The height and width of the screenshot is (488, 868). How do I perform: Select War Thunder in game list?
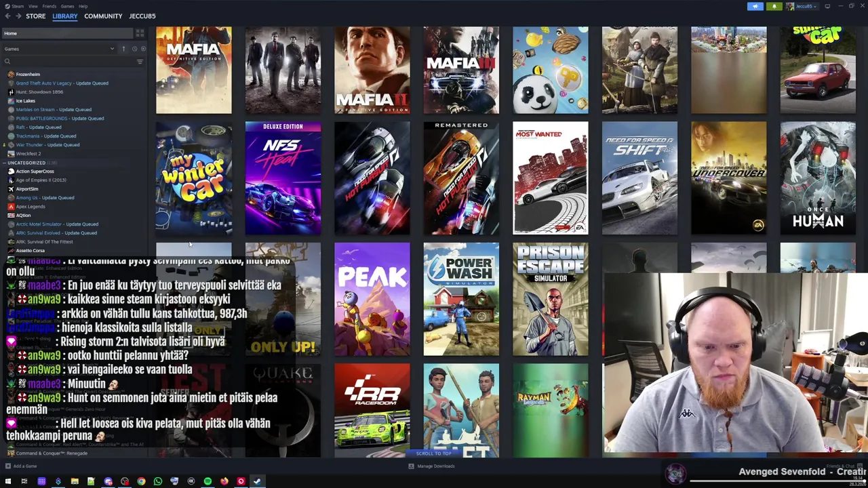[x=47, y=145]
